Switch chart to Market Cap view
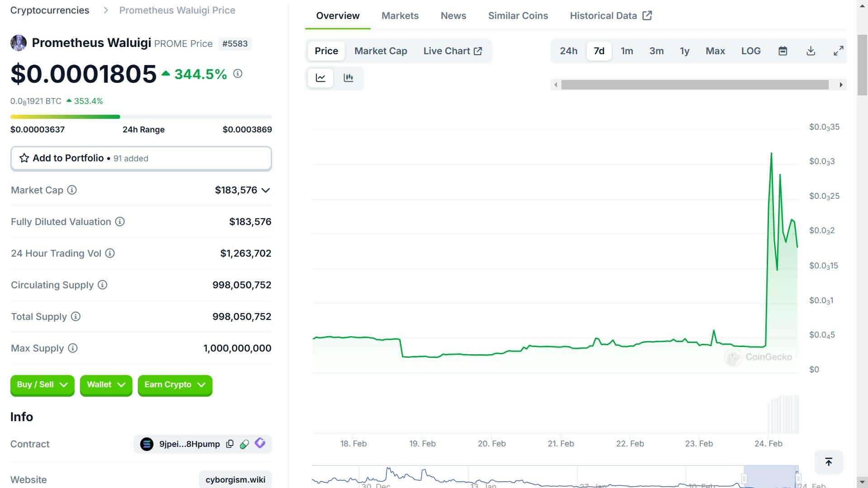Screen dimensions: 868x488 point(381,51)
